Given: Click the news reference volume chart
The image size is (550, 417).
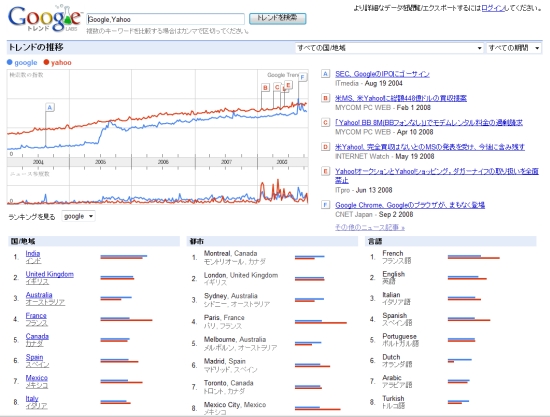Looking at the screenshot, I should pos(157,187).
